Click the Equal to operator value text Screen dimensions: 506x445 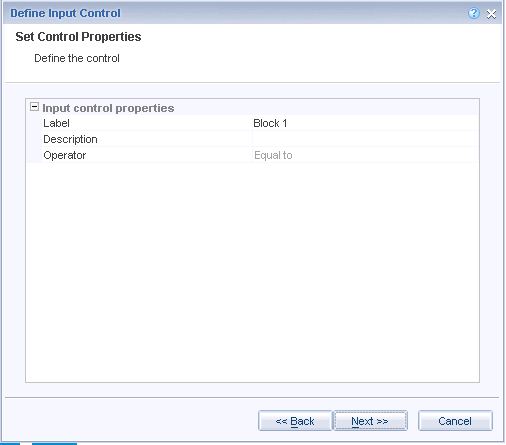[x=273, y=155]
